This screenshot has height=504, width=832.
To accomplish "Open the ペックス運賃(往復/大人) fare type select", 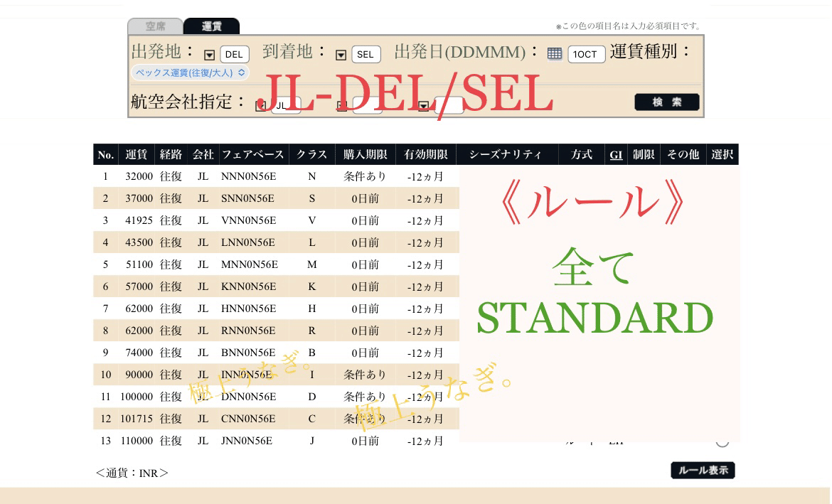I will [190, 73].
